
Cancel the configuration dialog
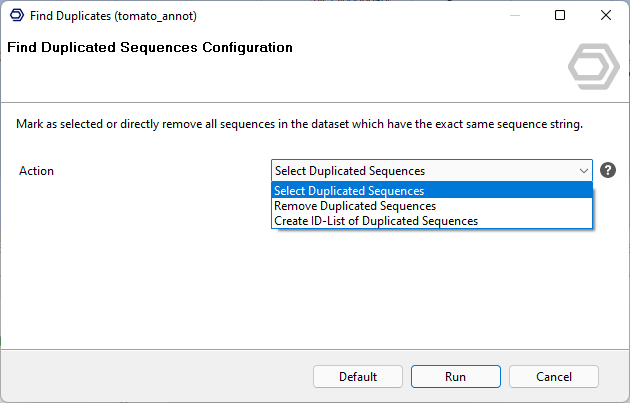[x=553, y=377]
